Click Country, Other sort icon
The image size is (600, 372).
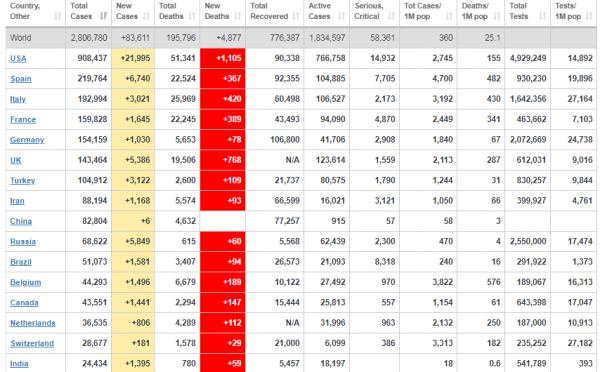click(x=58, y=16)
